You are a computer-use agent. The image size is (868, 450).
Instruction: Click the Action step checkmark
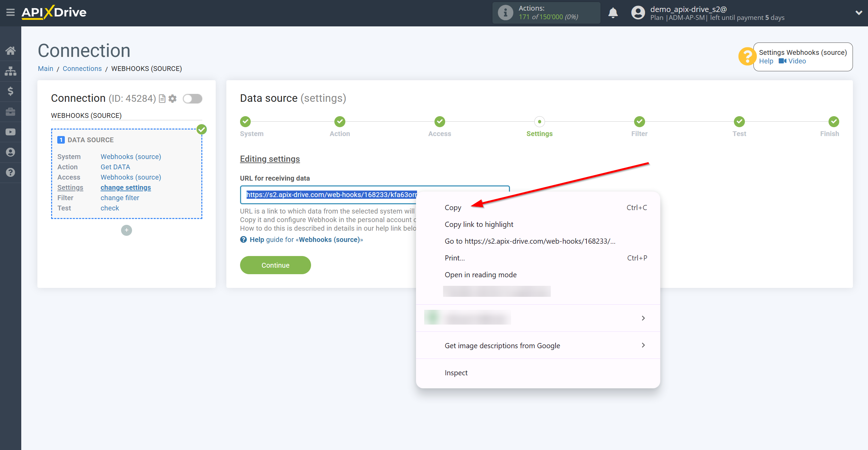tap(340, 122)
